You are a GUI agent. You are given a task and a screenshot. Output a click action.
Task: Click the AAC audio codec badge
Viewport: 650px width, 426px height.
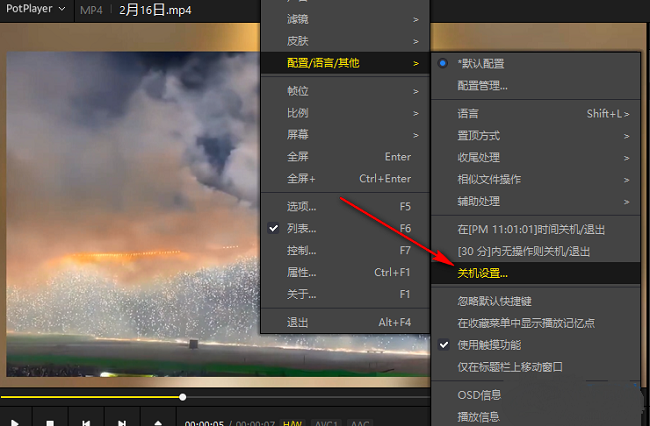[358, 423]
